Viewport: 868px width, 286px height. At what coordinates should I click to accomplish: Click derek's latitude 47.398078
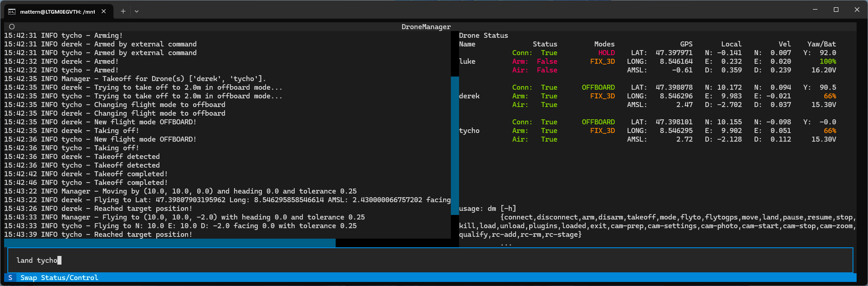tap(674, 87)
